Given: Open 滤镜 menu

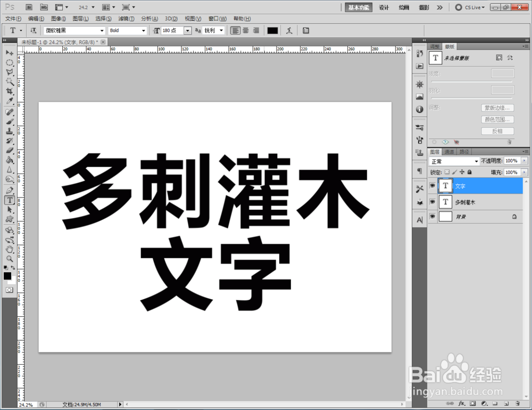Looking at the screenshot, I should tap(126, 18).
